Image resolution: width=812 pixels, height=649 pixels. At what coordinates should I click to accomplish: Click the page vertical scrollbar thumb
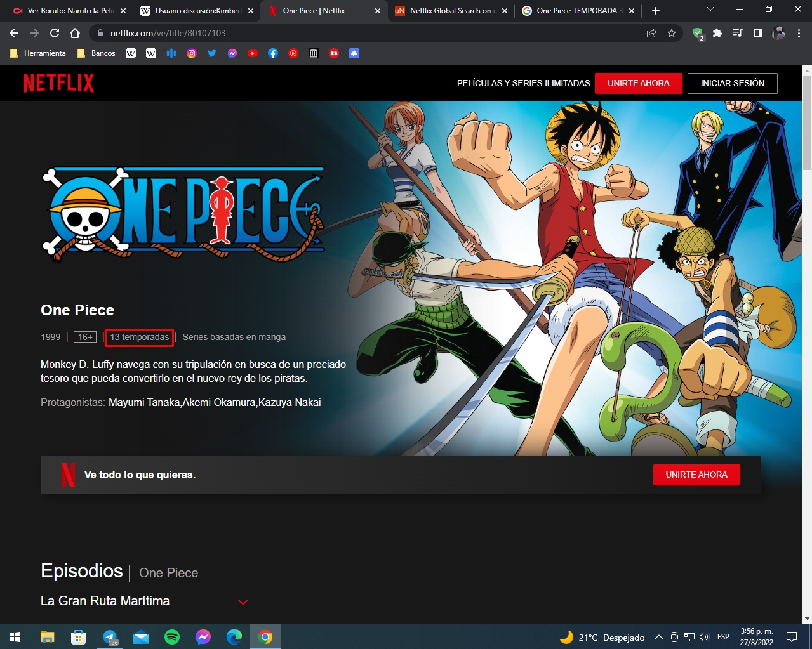807,122
